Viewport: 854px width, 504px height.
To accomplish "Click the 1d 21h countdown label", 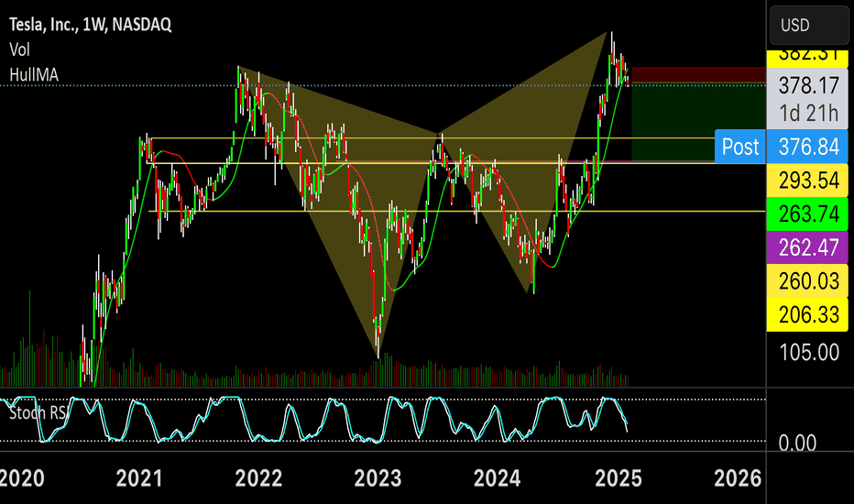I will 808,114.
